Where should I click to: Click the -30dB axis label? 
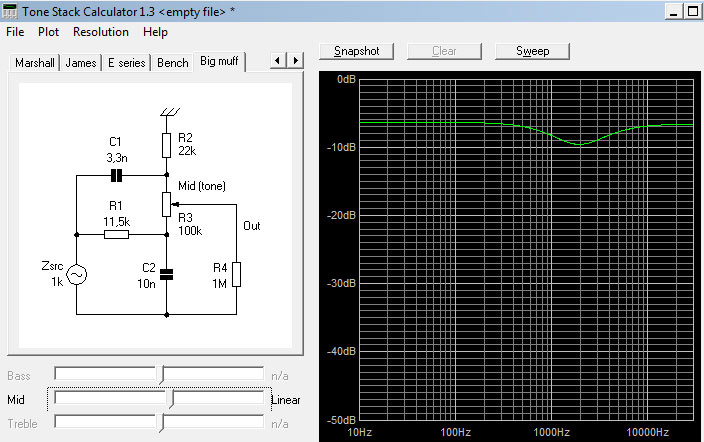[341, 283]
